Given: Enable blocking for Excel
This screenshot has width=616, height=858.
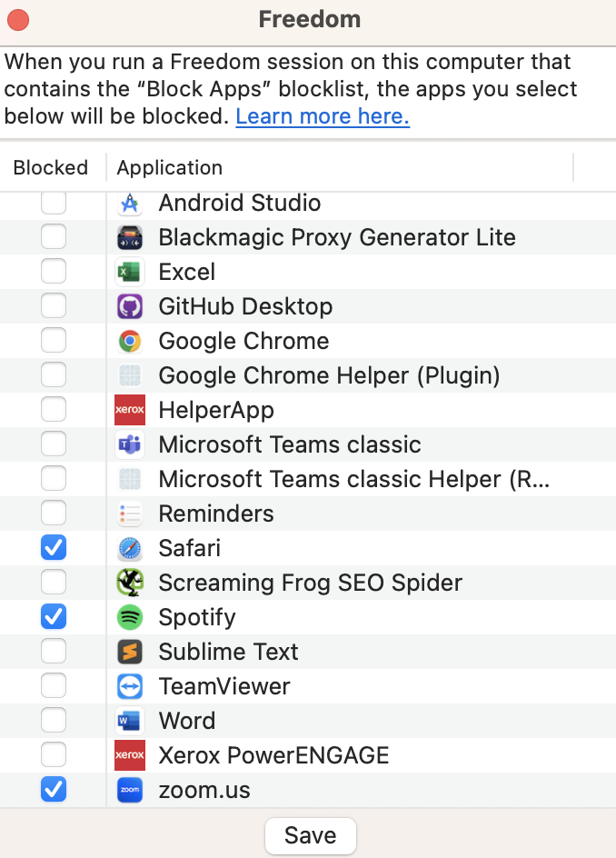Looking at the screenshot, I should [54, 272].
